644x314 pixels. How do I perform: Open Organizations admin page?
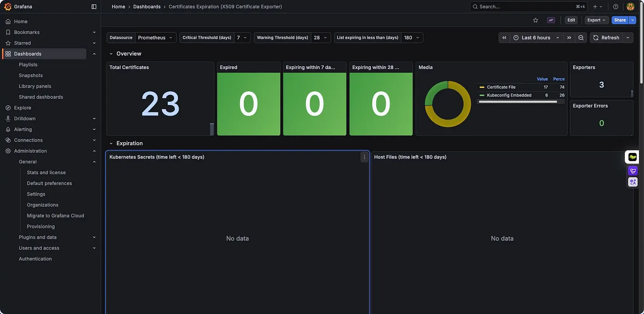coord(43,205)
